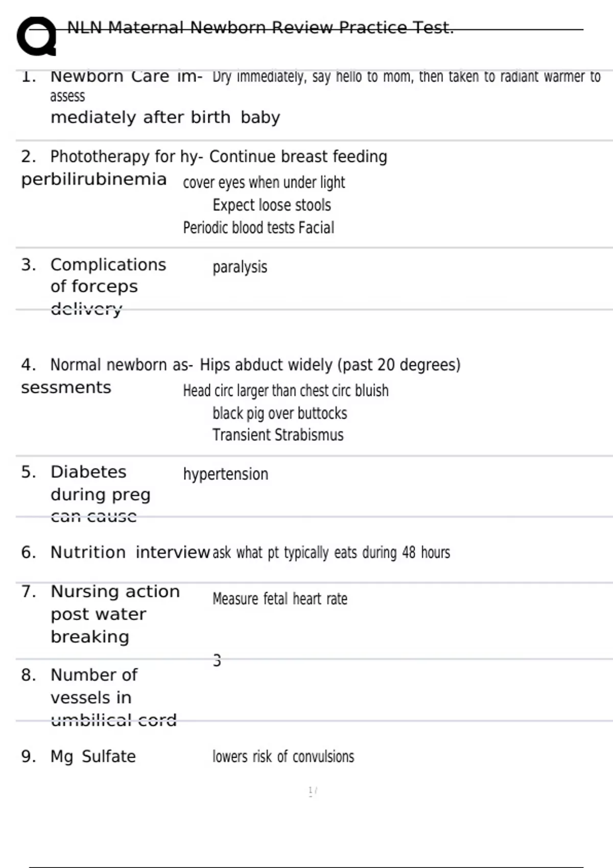Click the Nutrition interview term
This screenshot has width=613, height=868.
[x=130, y=552]
